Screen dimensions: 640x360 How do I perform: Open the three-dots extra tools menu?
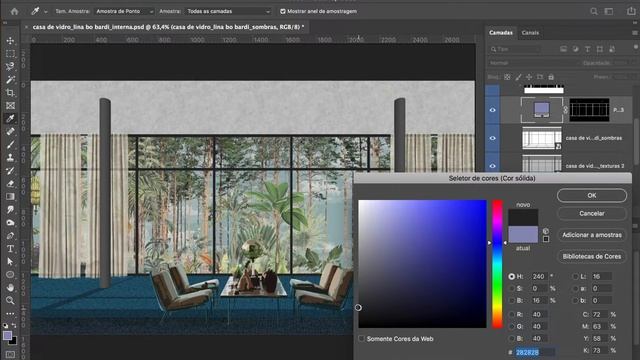(x=10, y=313)
